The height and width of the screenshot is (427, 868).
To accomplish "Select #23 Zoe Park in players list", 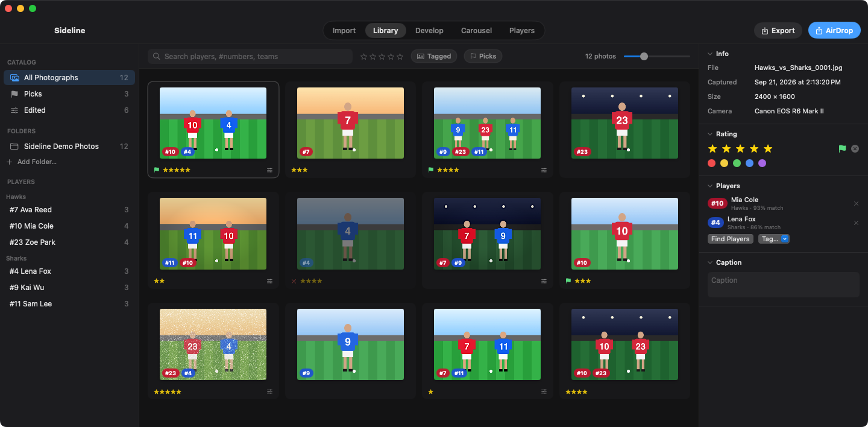I will pos(69,242).
